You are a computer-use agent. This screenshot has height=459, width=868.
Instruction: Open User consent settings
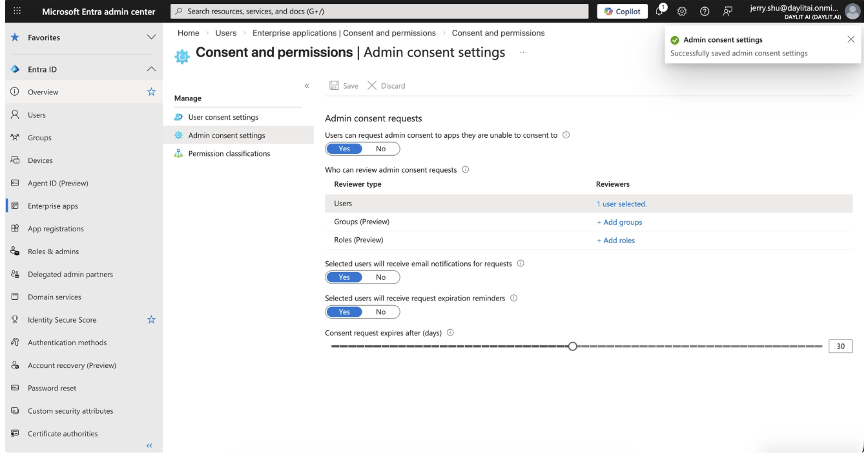coord(223,118)
